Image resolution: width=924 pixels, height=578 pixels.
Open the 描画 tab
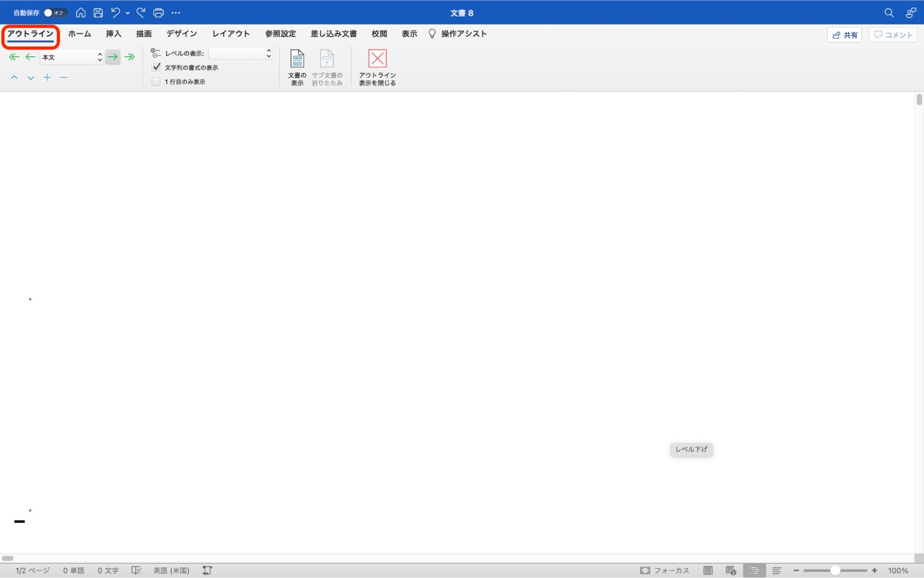[144, 34]
